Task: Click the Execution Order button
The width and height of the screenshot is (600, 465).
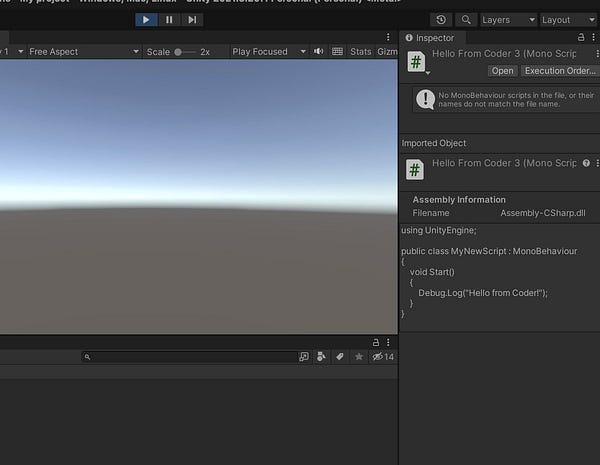Action: (x=560, y=71)
